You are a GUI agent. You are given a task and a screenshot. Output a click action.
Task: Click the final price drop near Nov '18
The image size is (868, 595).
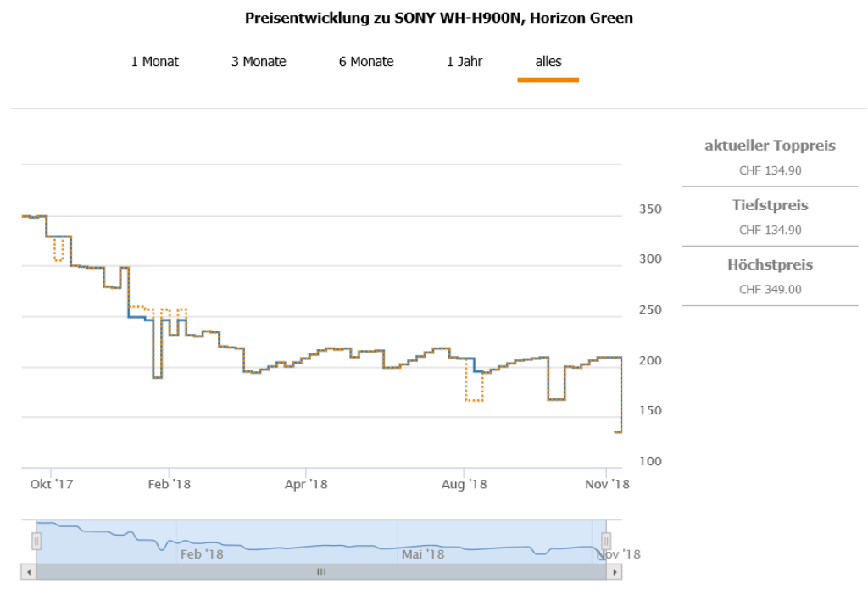[620, 431]
